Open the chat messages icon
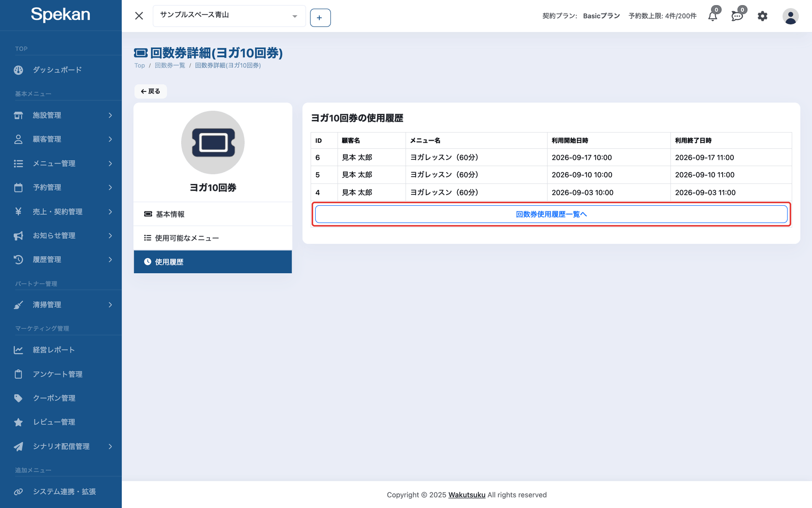Image resolution: width=812 pixels, height=508 pixels. (737, 16)
